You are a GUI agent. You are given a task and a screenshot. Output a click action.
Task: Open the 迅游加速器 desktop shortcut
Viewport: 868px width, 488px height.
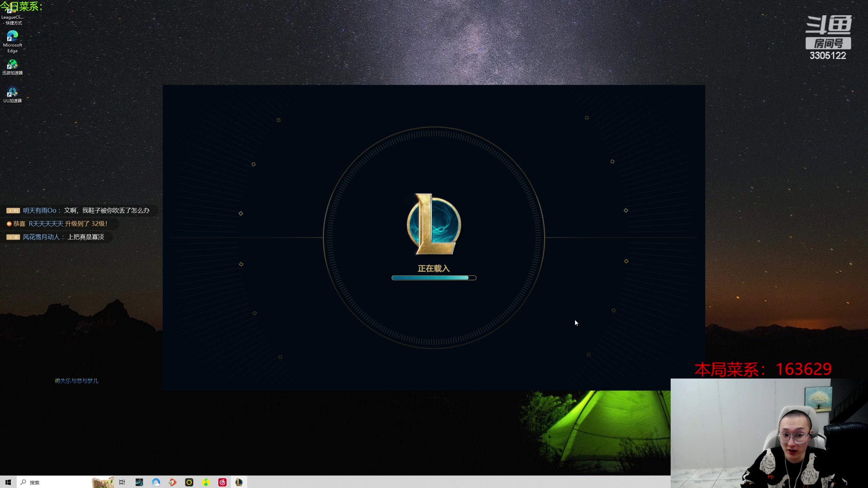[x=13, y=67]
